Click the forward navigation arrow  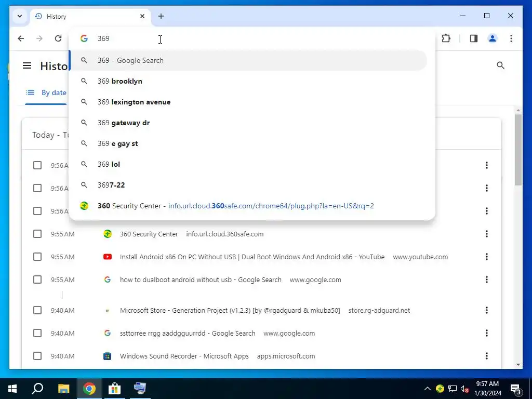click(39, 38)
